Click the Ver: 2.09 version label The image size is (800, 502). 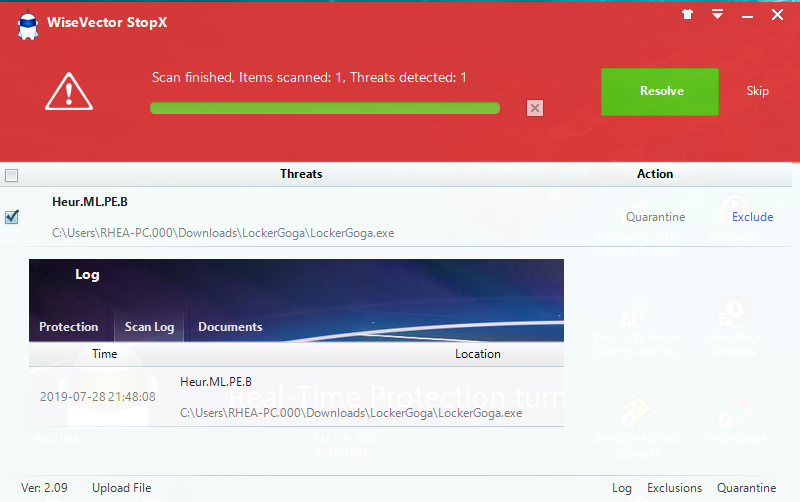[x=44, y=488]
